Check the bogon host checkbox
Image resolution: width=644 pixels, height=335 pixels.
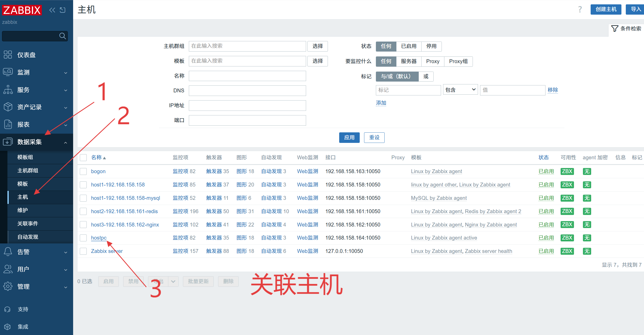(83, 171)
